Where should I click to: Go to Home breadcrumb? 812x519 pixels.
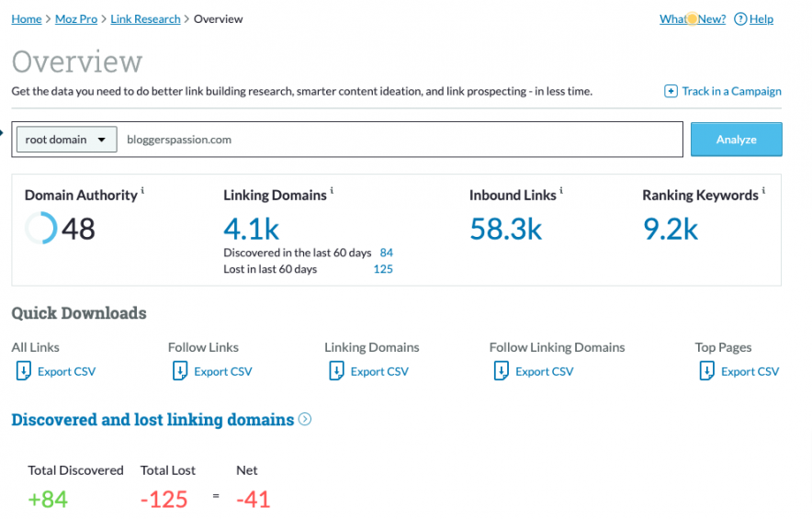(x=26, y=19)
